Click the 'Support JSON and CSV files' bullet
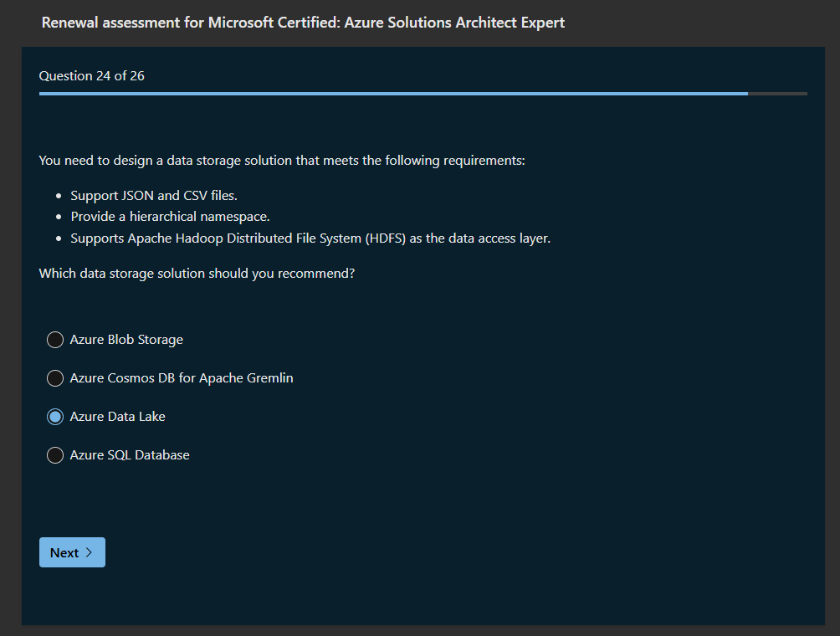This screenshot has width=840, height=636. (154, 196)
